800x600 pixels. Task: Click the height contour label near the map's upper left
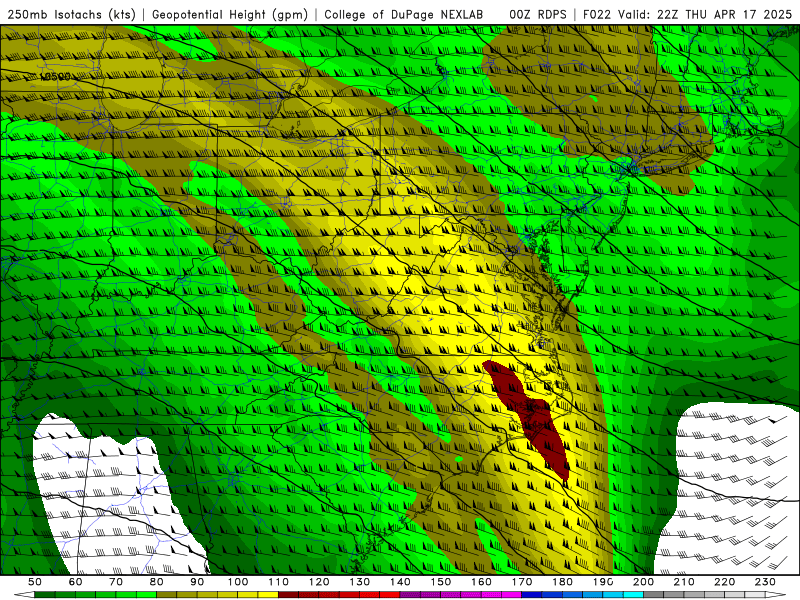55,77
